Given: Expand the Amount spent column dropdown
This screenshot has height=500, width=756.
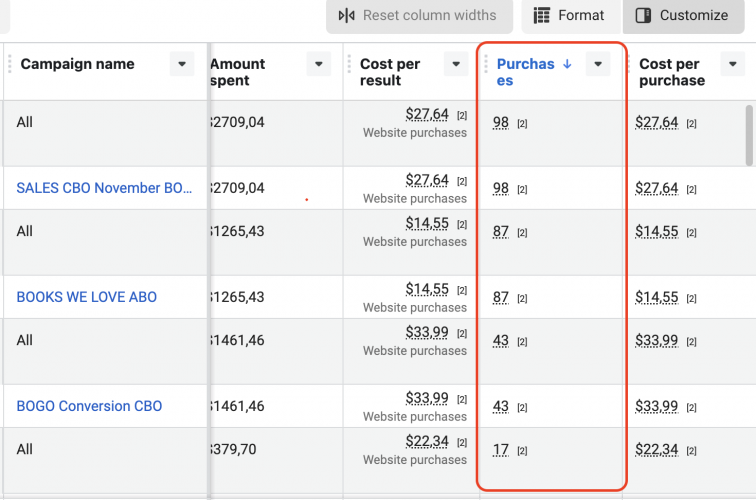Looking at the screenshot, I should [319, 64].
